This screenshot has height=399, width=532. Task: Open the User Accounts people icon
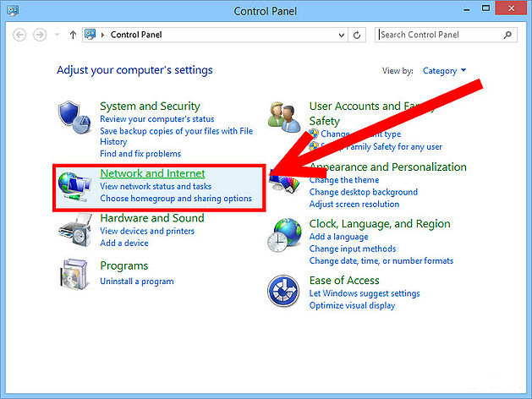[284, 118]
